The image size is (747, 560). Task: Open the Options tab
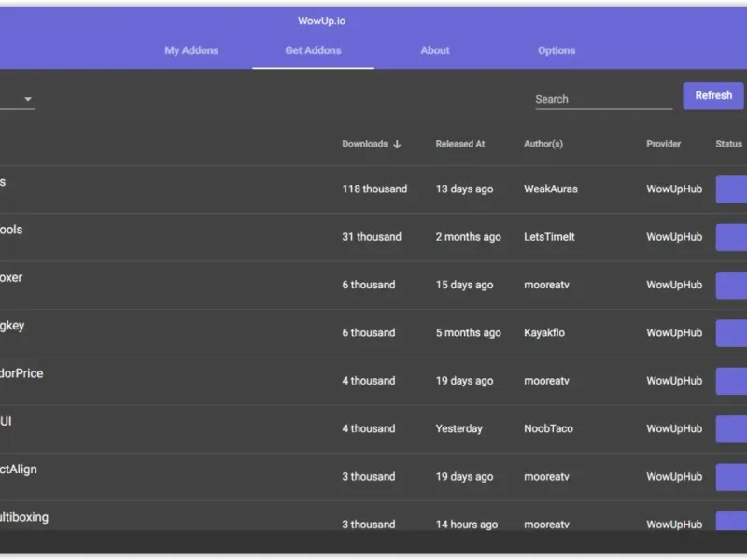point(557,50)
